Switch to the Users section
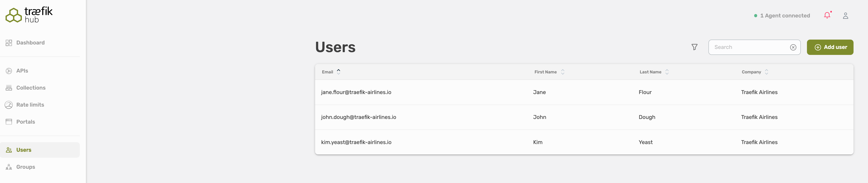 (24, 150)
